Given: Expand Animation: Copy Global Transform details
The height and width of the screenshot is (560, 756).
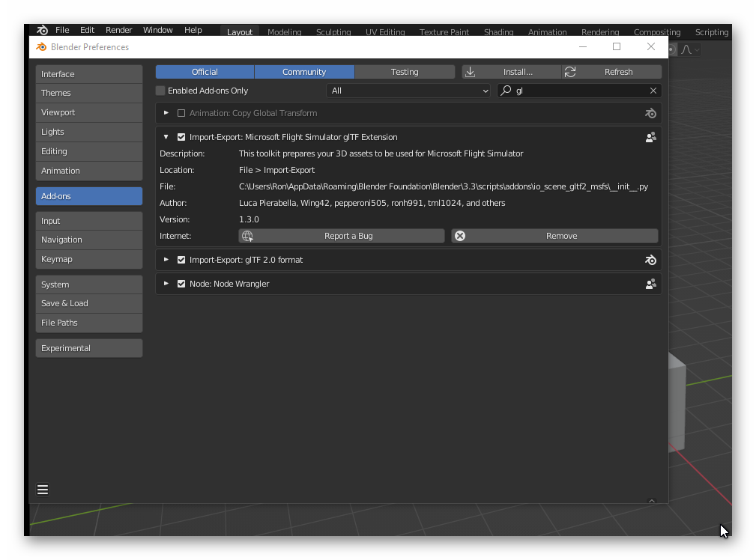Looking at the screenshot, I should click(166, 113).
